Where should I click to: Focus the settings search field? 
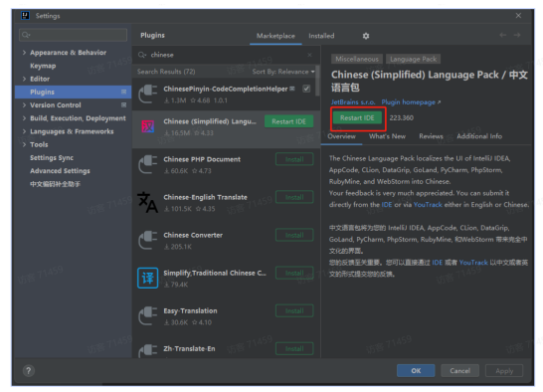click(73, 35)
